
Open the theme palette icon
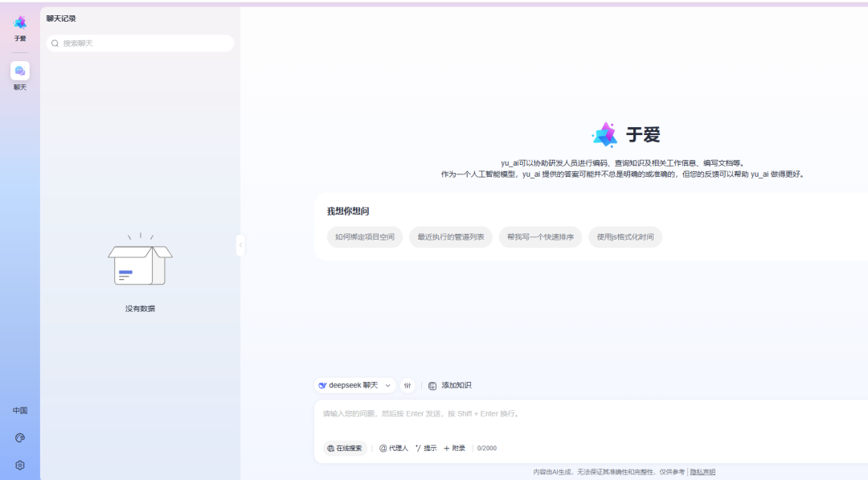pos(20,438)
